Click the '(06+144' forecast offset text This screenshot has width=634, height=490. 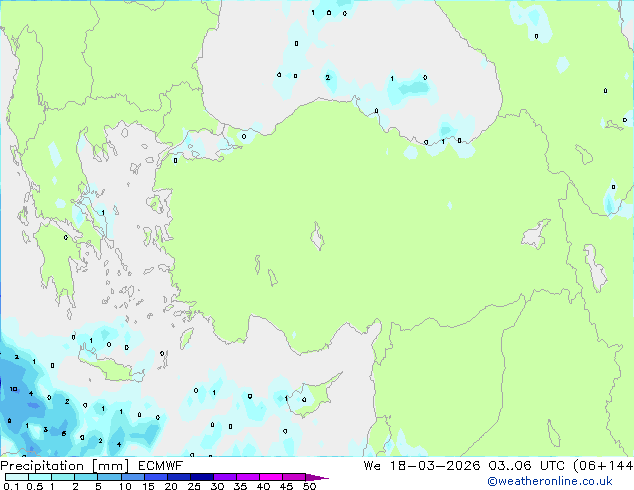point(603,466)
